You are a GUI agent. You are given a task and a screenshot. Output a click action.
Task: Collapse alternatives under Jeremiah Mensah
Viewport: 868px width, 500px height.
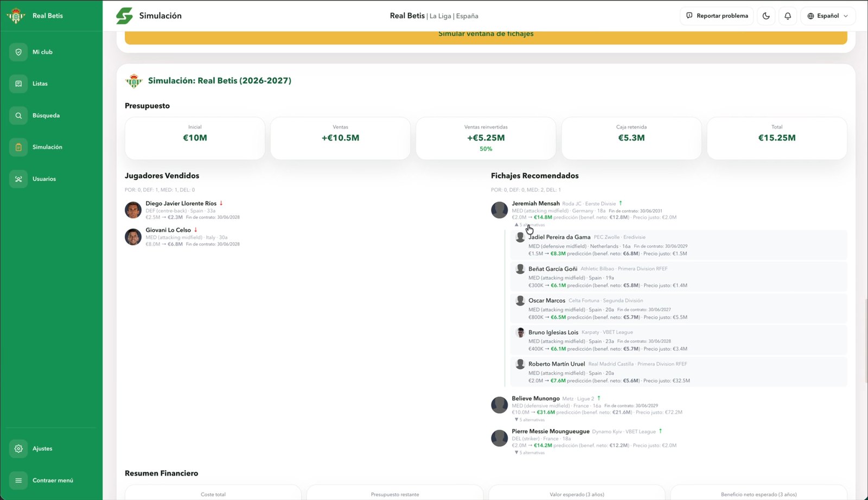point(529,225)
